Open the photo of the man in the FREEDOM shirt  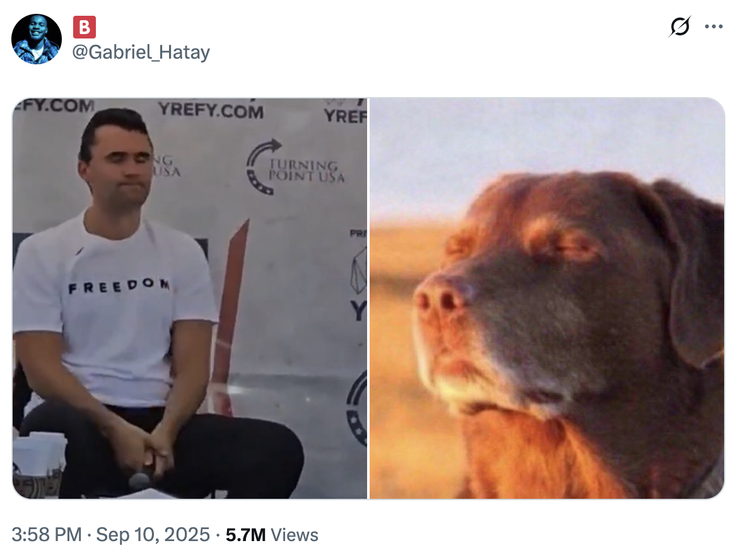click(x=190, y=298)
